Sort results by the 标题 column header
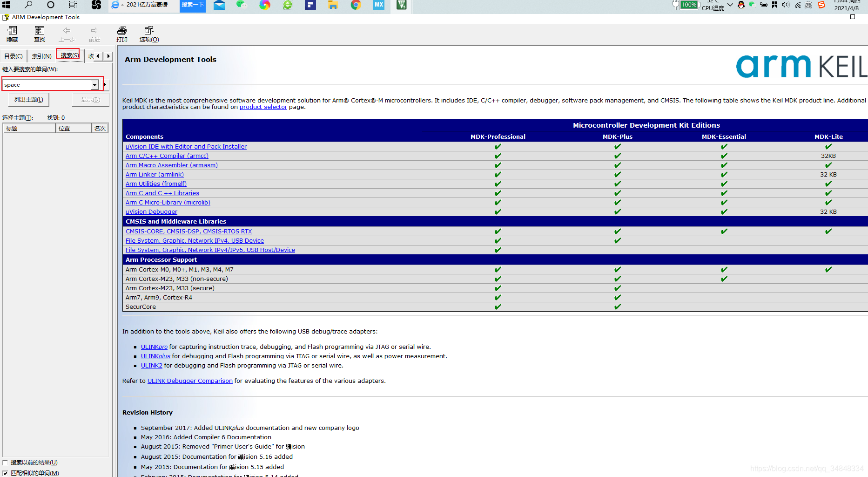The height and width of the screenshot is (477, 868). coord(29,128)
